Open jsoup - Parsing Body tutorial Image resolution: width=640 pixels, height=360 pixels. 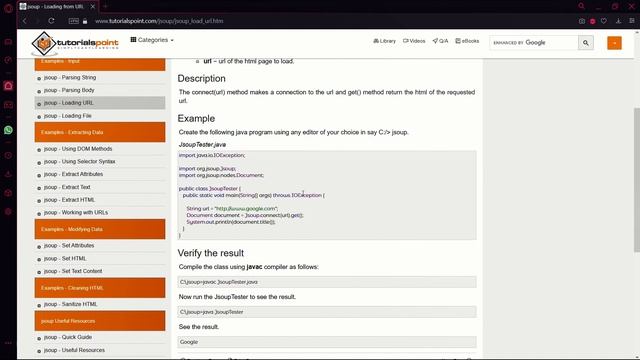(69, 90)
